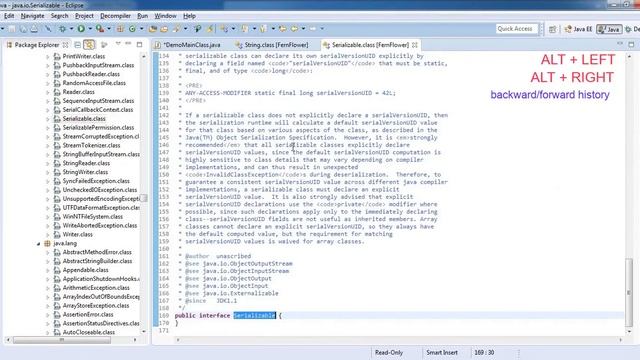This screenshot has width=640, height=360.
Task: Open the Decompiler menu
Action: (116, 16)
